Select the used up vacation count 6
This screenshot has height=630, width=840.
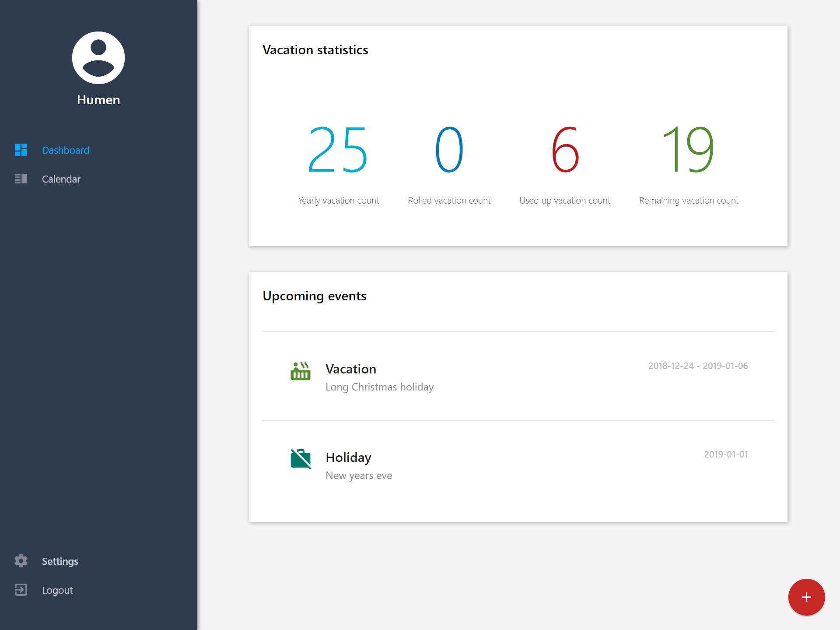tap(565, 150)
